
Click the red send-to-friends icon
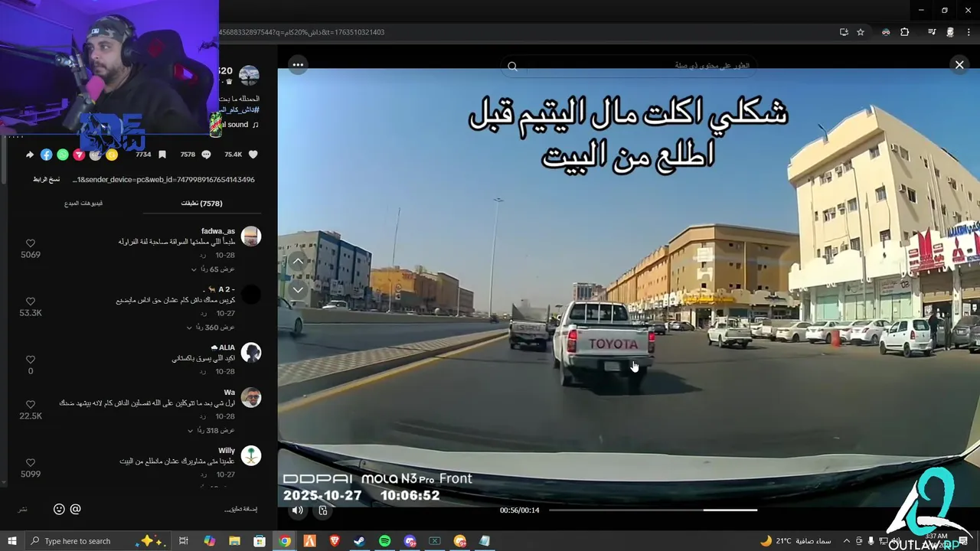79,155
